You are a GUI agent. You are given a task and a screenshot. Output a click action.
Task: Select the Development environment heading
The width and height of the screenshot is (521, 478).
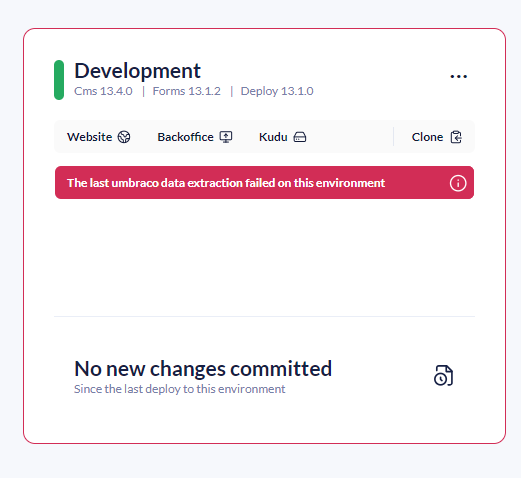137,71
